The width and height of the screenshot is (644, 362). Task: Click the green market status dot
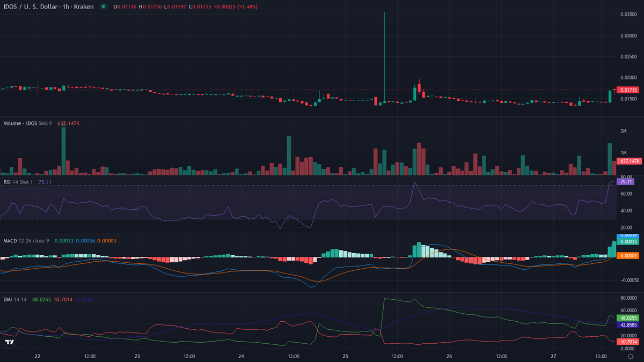103,6
